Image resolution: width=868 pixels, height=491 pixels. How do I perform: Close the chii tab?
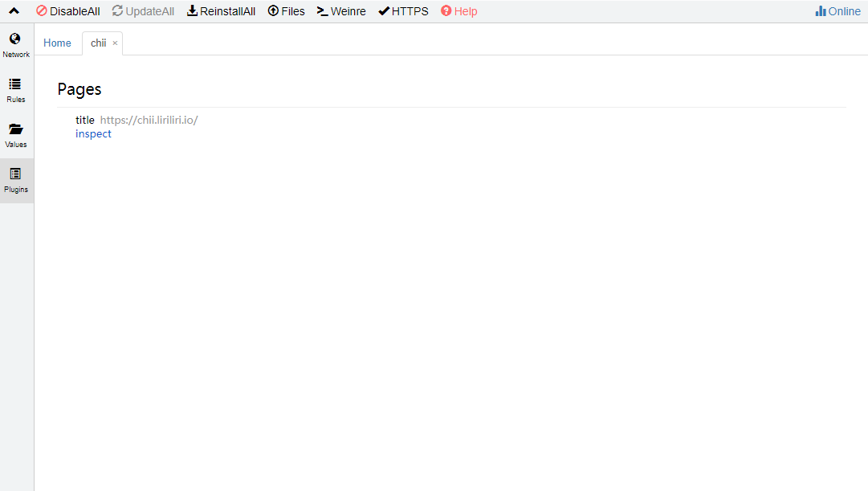(x=115, y=43)
